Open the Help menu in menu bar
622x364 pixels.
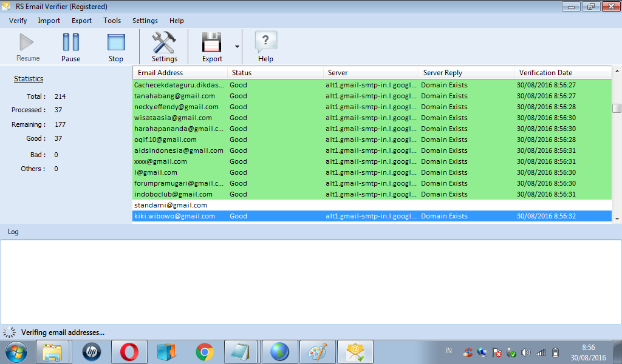[177, 21]
